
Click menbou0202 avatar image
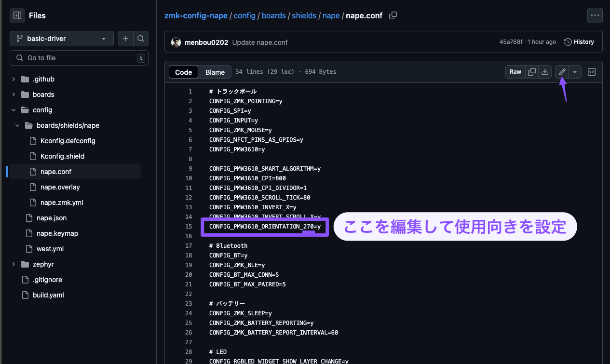(x=176, y=42)
